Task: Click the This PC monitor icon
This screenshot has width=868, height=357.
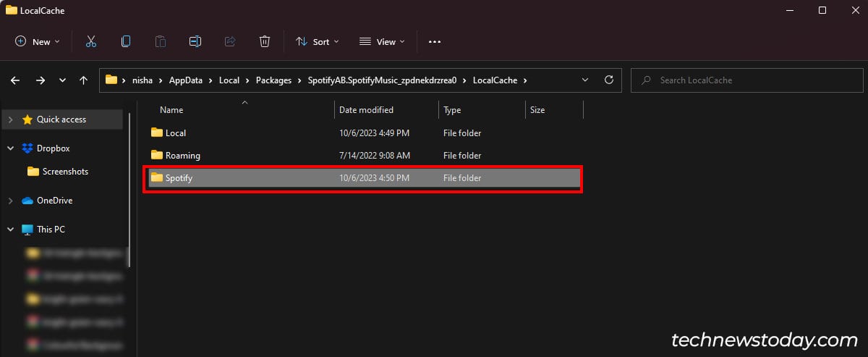Action: (x=27, y=230)
